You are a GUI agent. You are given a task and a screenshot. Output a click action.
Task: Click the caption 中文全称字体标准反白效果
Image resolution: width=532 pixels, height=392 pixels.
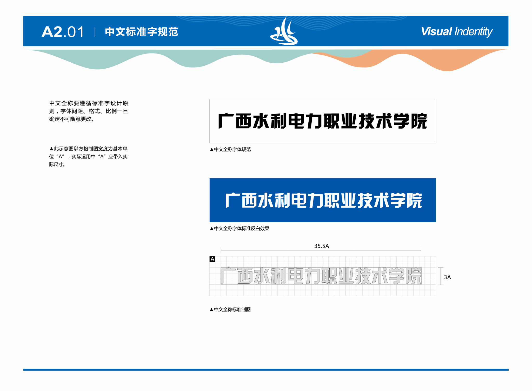pyautogui.click(x=240, y=229)
